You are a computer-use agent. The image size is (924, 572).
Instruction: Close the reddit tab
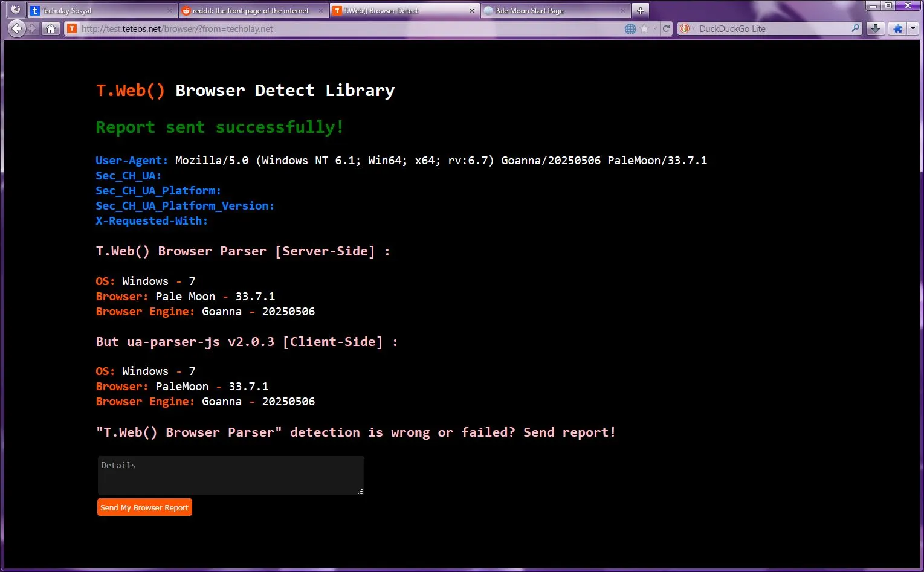point(320,11)
